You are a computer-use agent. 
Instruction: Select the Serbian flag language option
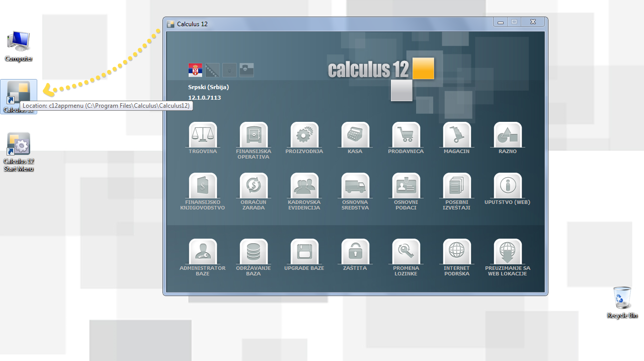pyautogui.click(x=195, y=70)
